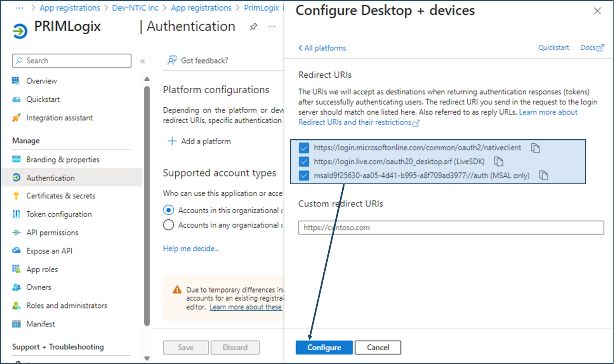Image resolution: width=614 pixels, height=364 pixels.
Task: Click the Branding & properties icon
Action: point(16,159)
